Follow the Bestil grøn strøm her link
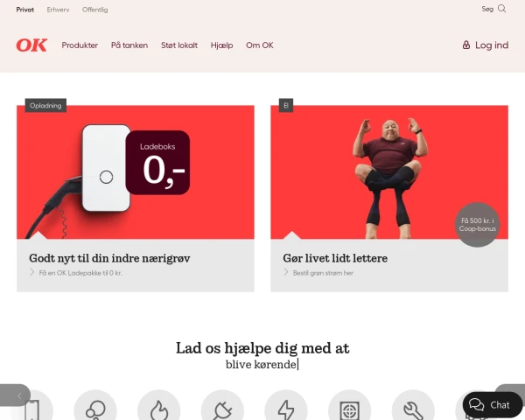Viewport: 525px width, 420px height. coord(323,273)
